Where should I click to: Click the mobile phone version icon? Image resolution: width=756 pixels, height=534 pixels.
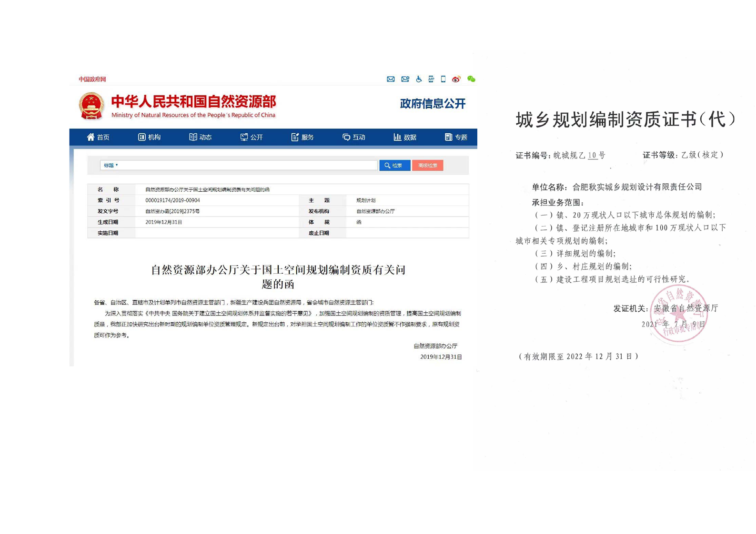443,79
